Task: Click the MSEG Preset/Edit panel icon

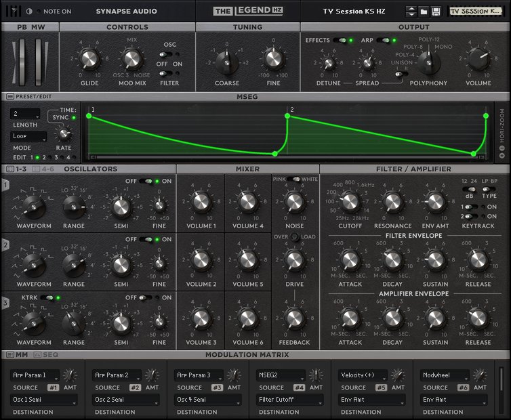Action: [10, 96]
